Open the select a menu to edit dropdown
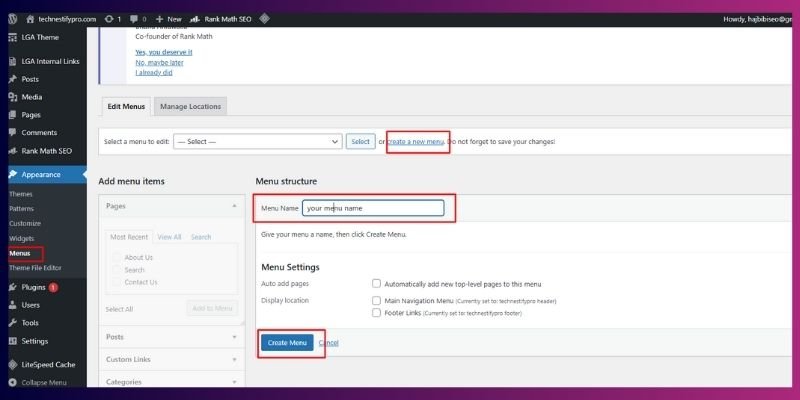Screen dimensions: 800x400 point(258,142)
